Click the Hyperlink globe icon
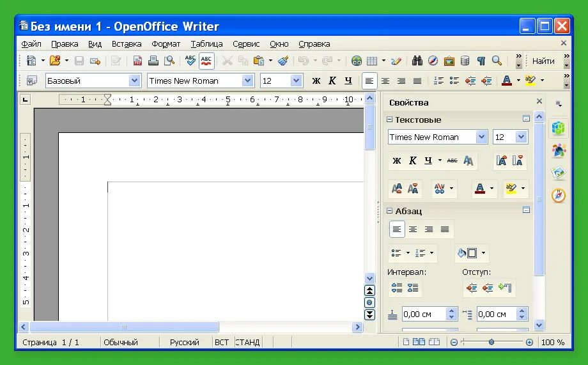 click(356, 61)
